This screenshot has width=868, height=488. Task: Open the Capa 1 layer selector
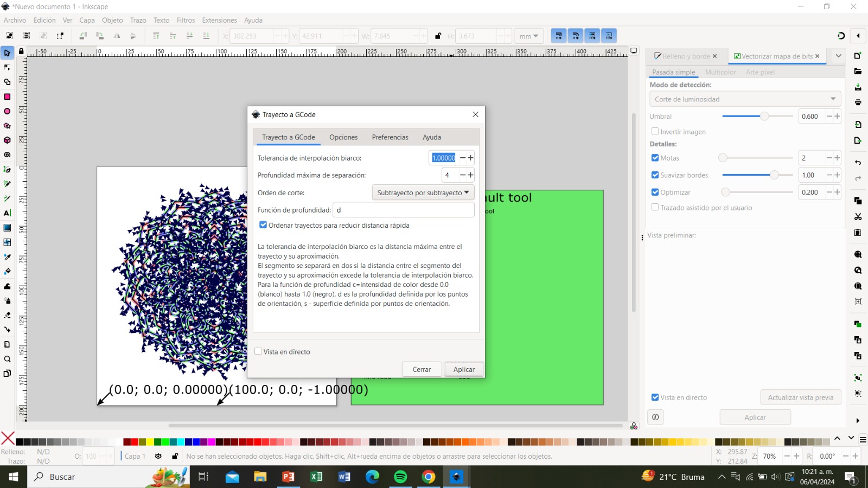(x=135, y=456)
